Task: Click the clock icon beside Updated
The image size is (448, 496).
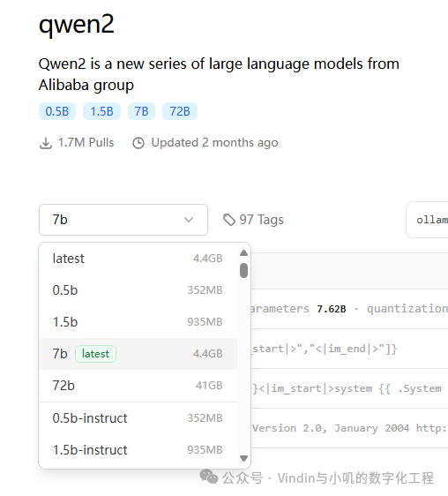Action: pyautogui.click(x=138, y=143)
